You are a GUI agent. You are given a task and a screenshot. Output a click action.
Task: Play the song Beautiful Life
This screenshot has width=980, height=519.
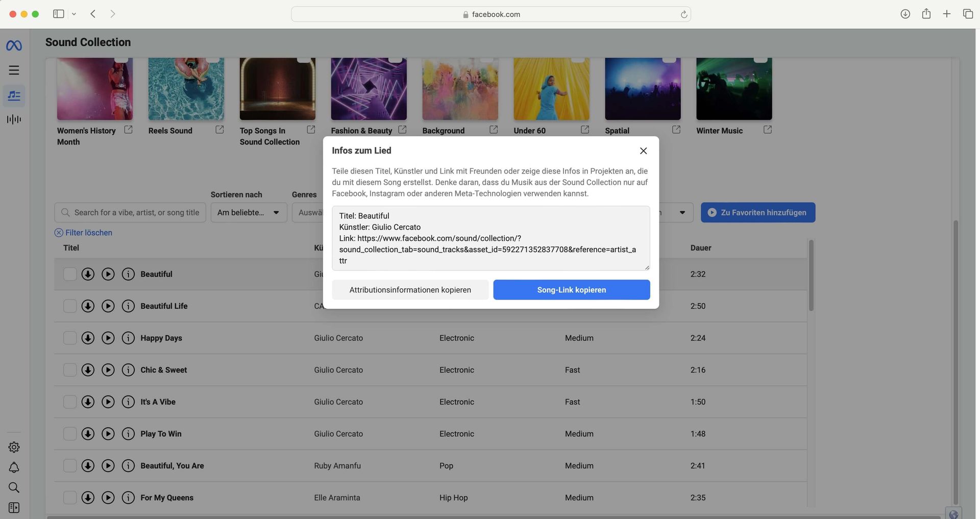[x=108, y=306]
